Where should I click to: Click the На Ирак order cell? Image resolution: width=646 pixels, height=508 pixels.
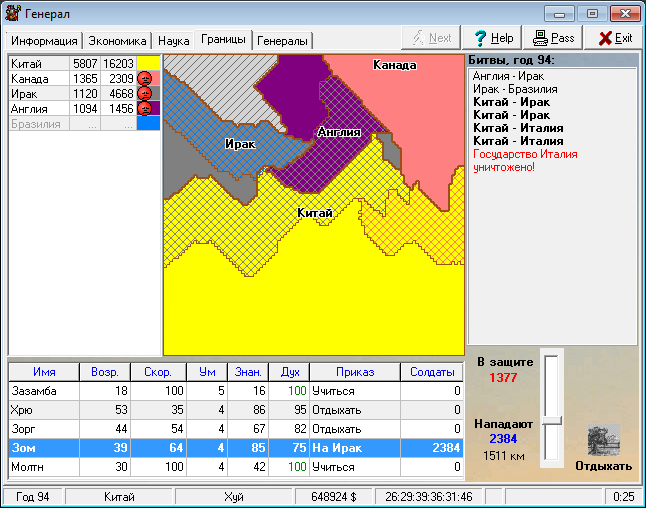[x=355, y=448]
